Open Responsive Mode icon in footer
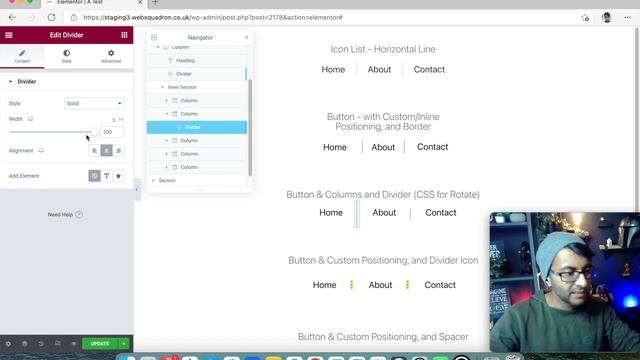 [58, 344]
